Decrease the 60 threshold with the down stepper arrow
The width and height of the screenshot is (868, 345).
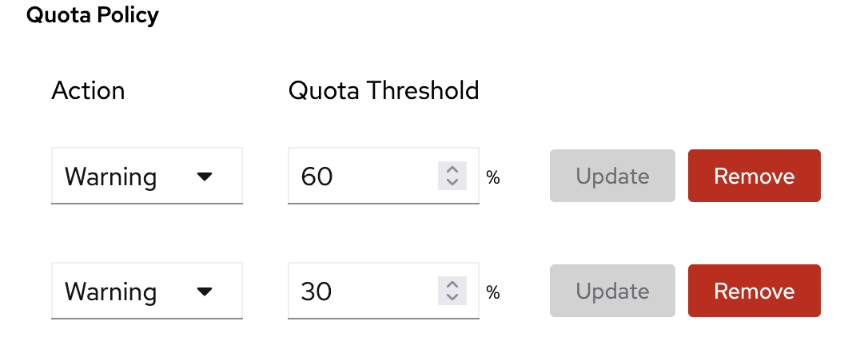452,183
